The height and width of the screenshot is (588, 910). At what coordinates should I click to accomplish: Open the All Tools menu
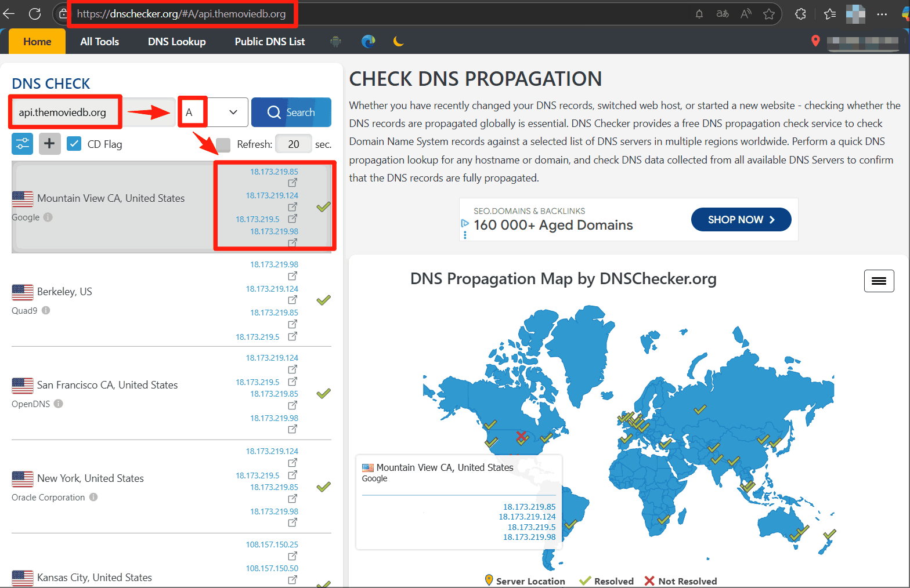pos(99,42)
